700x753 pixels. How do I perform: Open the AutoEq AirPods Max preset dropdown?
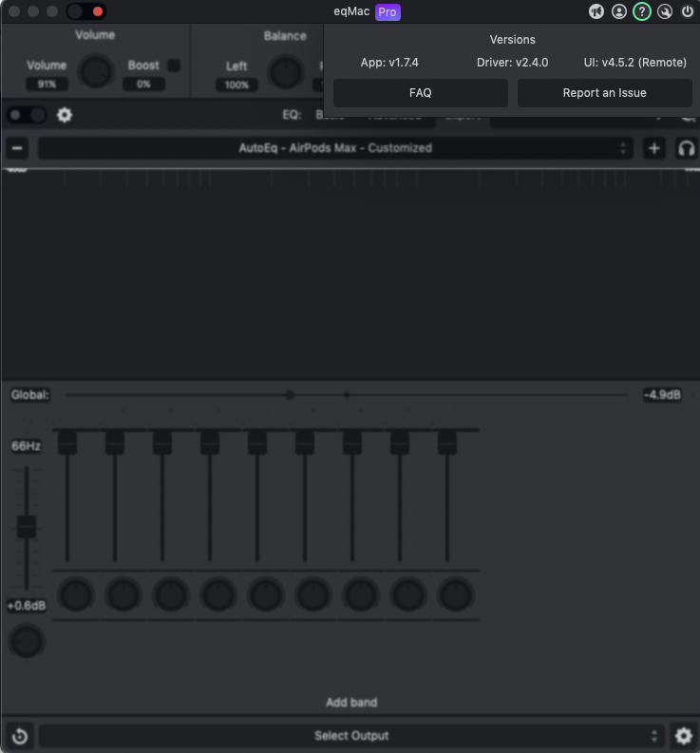click(335, 148)
